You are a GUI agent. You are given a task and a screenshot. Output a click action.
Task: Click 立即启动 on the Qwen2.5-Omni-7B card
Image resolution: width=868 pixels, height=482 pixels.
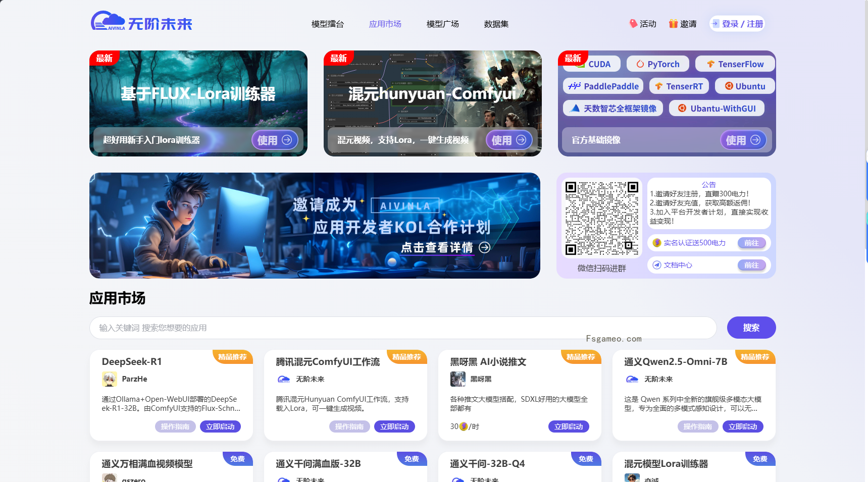[743, 426]
